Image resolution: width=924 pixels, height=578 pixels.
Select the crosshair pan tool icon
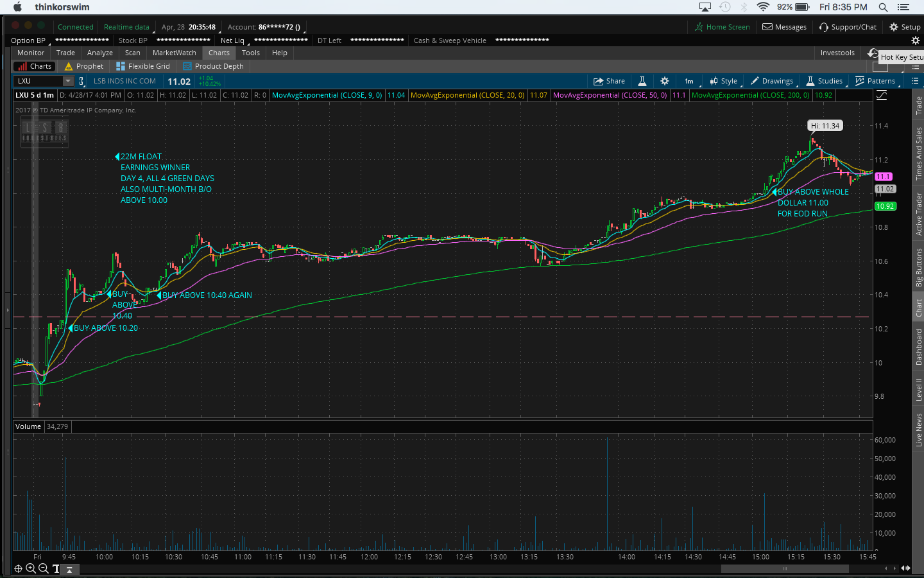click(x=18, y=568)
